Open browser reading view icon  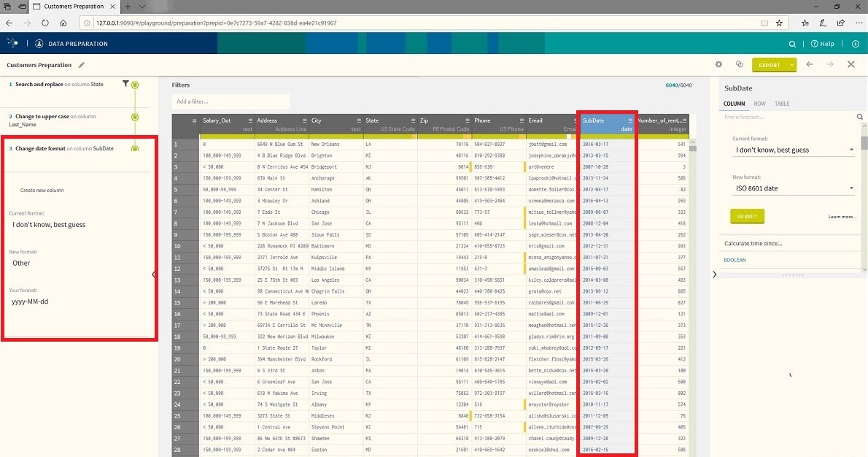764,23
